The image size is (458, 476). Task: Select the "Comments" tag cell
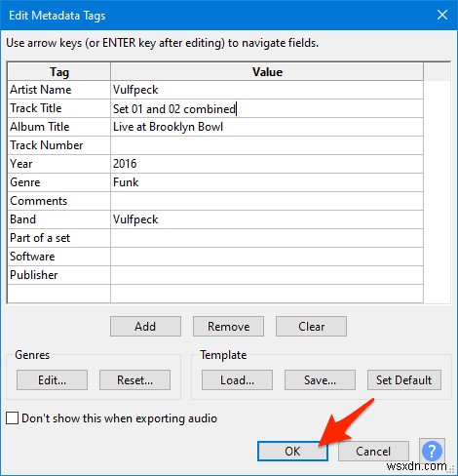(58, 201)
